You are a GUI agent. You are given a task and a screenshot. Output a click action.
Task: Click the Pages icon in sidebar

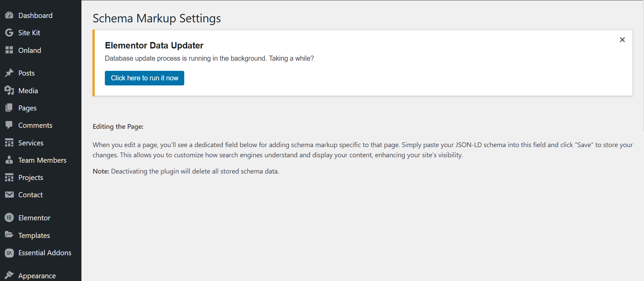coord(9,108)
